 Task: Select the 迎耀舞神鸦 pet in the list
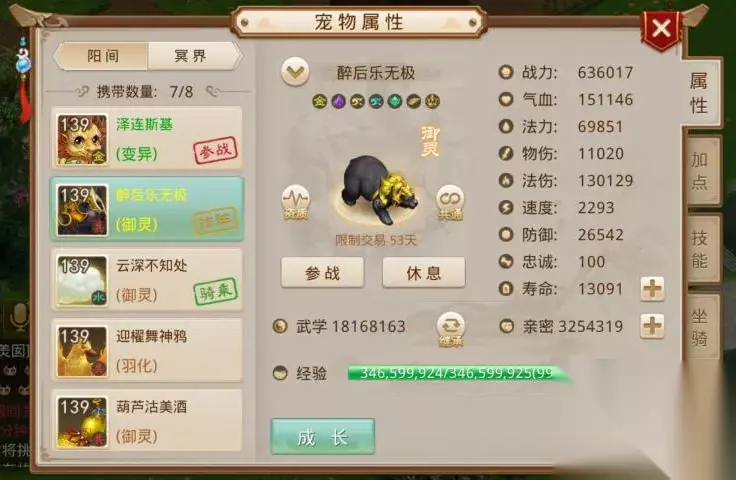[x=147, y=350]
